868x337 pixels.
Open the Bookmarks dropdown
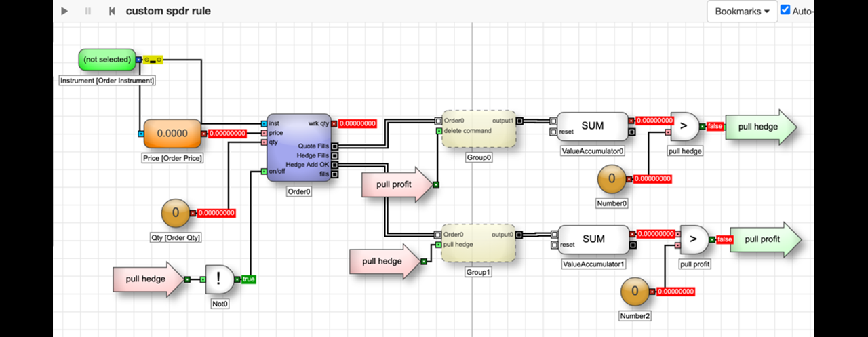click(x=743, y=12)
